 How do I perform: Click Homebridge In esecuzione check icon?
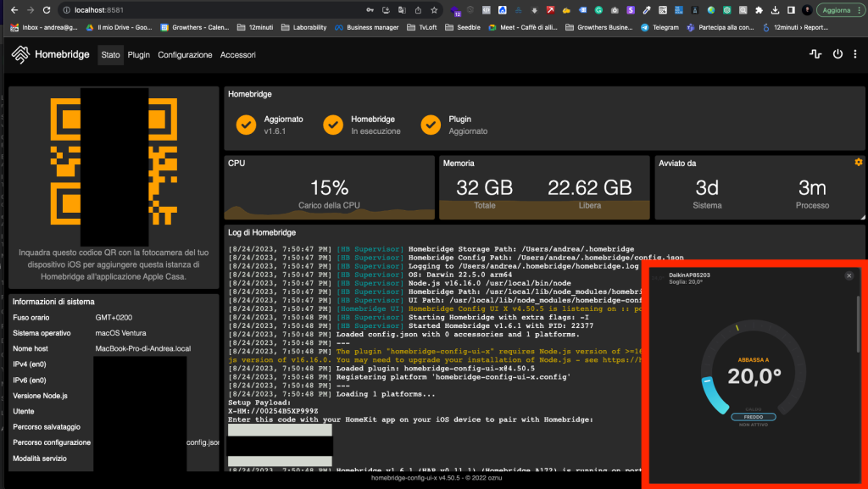tap(333, 125)
